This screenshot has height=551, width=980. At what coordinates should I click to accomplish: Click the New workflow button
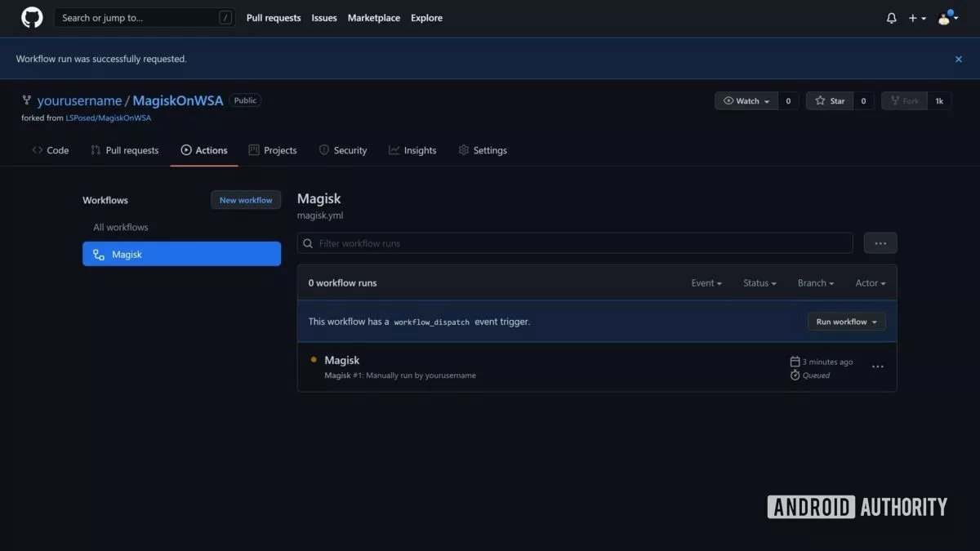pos(246,200)
